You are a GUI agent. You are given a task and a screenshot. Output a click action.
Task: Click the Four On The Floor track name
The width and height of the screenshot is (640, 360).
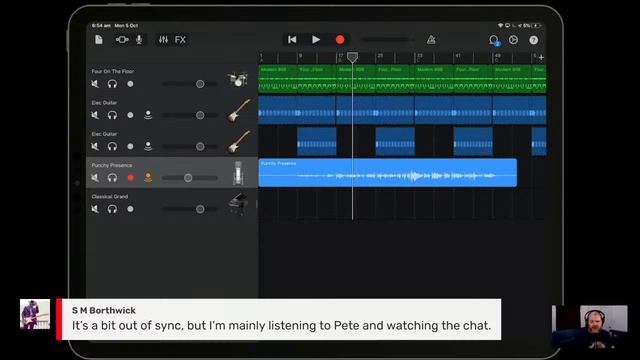113,71
